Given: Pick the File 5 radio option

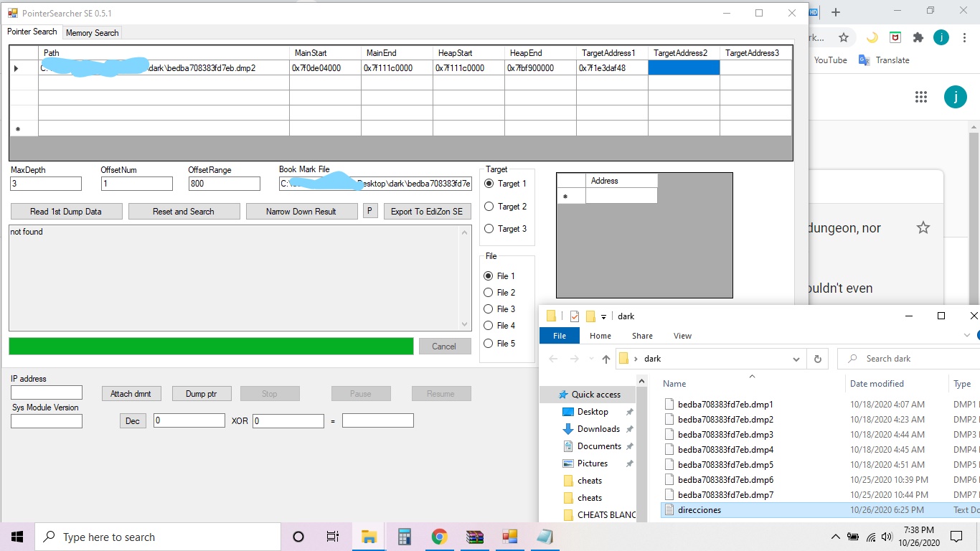Looking at the screenshot, I should pos(500,344).
